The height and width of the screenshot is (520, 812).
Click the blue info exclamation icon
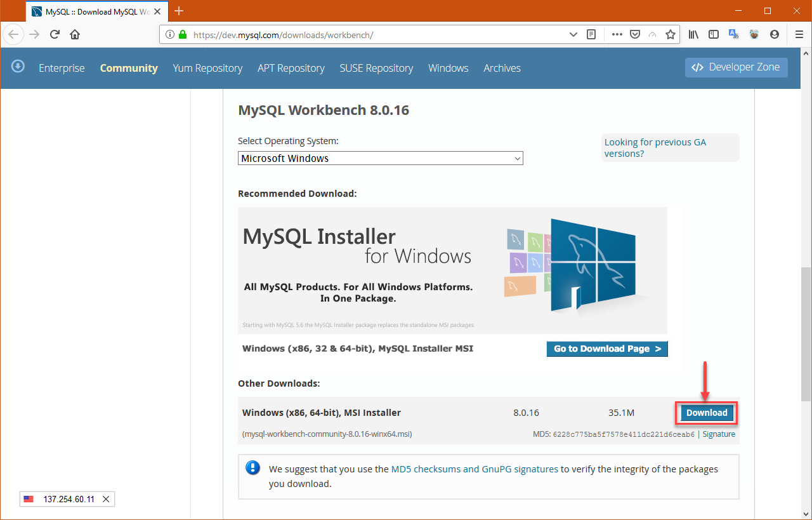pyautogui.click(x=252, y=469)
